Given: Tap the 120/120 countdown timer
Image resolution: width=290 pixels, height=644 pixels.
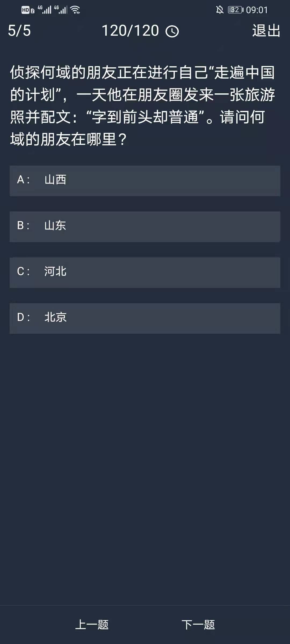Looking at the screenshot, I should [130, 31].
